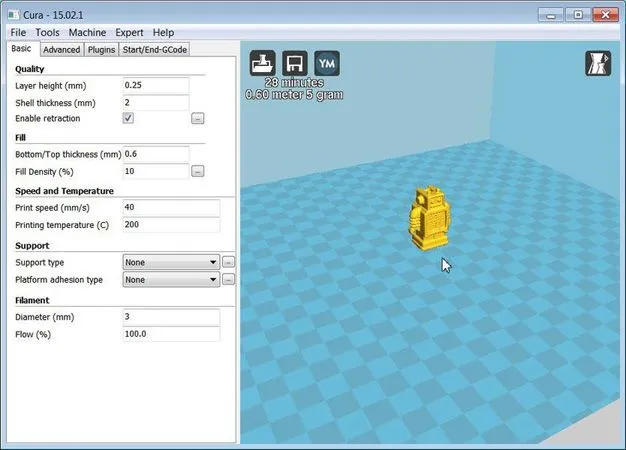This screenshot has height=450, width=626.
Task: Switch to the Plugins tab
Action: tap(101, 50)
